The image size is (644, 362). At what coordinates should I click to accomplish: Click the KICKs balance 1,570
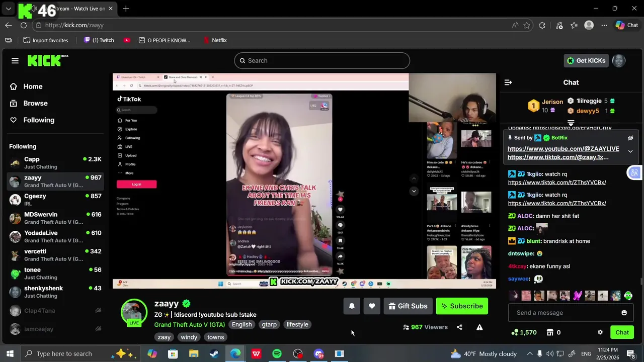[x=524, y=332]
